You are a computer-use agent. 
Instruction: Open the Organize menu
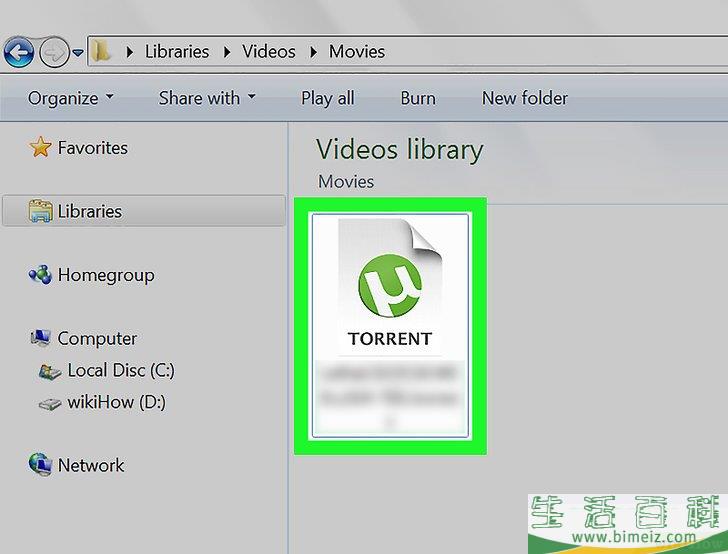(71, 98)
